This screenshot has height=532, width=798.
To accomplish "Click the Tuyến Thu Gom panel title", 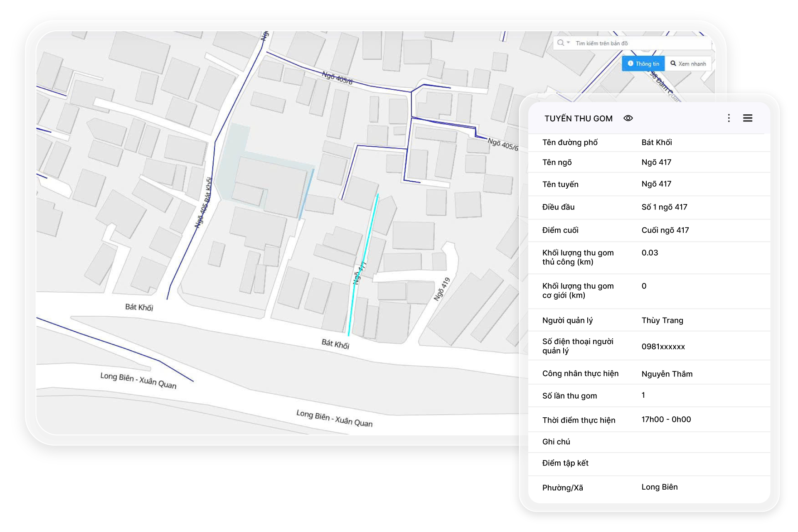I will pos(578,118).
